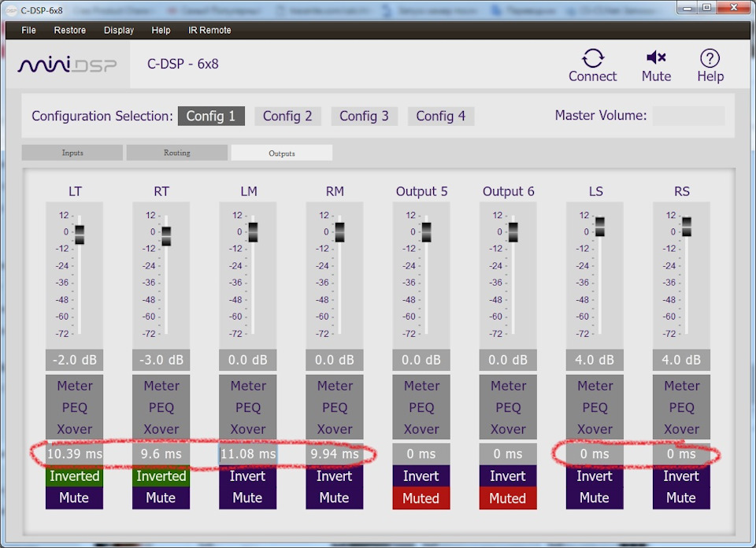Image resolution: width=756 pixels, height=548 pixels.
Task: Click the Connect sync icon
Action: coord(592,58)
